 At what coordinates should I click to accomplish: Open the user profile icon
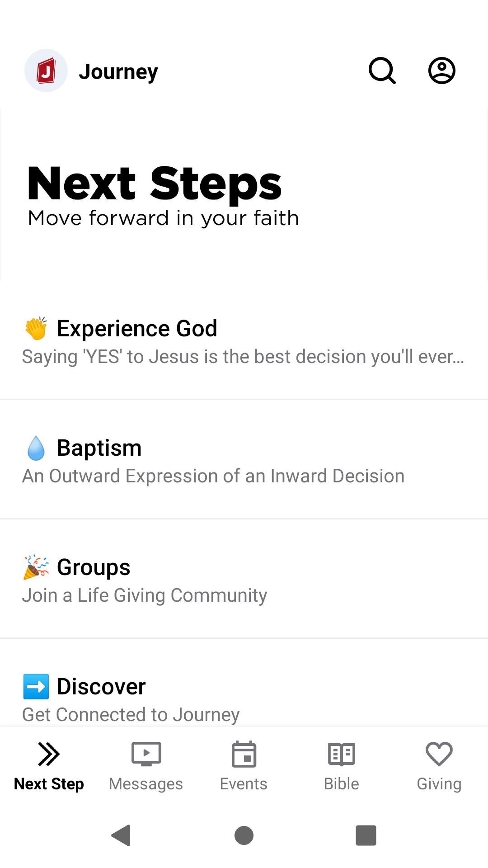[441, 71]
